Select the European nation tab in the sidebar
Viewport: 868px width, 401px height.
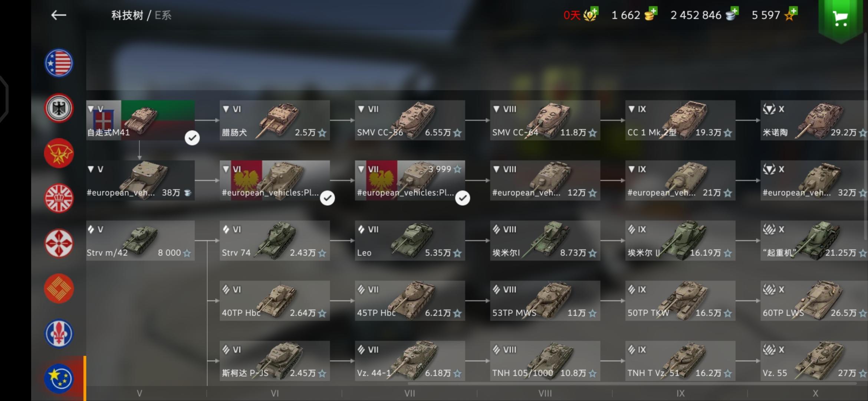[x=59, y=379]
